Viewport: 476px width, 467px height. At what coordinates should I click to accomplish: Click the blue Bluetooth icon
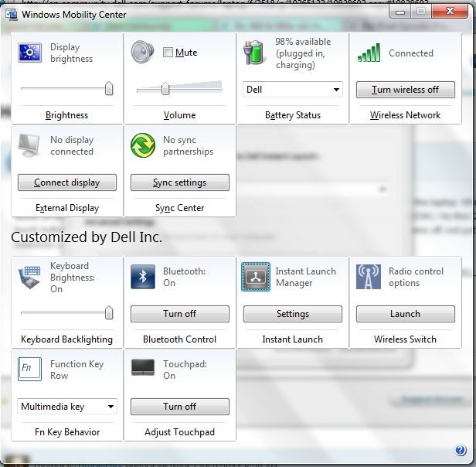(143, 277)
